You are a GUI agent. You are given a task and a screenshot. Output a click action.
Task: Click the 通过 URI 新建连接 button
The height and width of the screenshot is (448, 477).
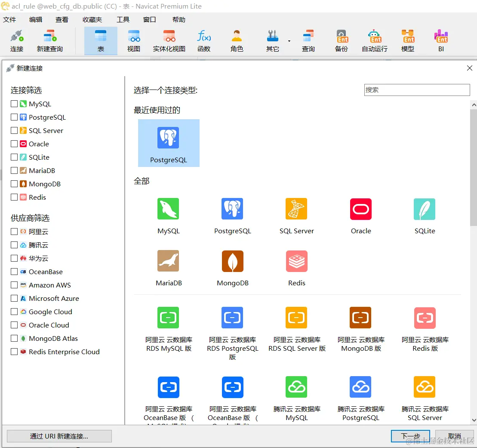[x=59, y=436]
